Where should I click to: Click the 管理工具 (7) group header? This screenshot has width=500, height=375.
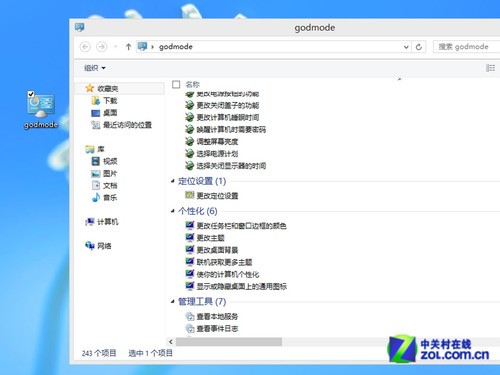pyautogui.click(x=202, y=302)
